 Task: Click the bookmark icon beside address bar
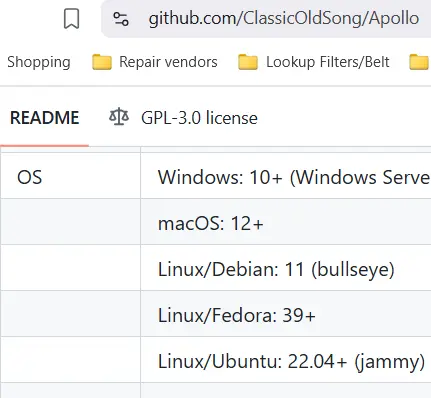coord(71,19)
